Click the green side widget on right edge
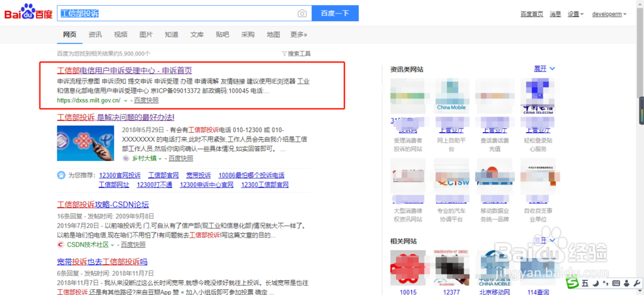 click(x=641, y=111)
